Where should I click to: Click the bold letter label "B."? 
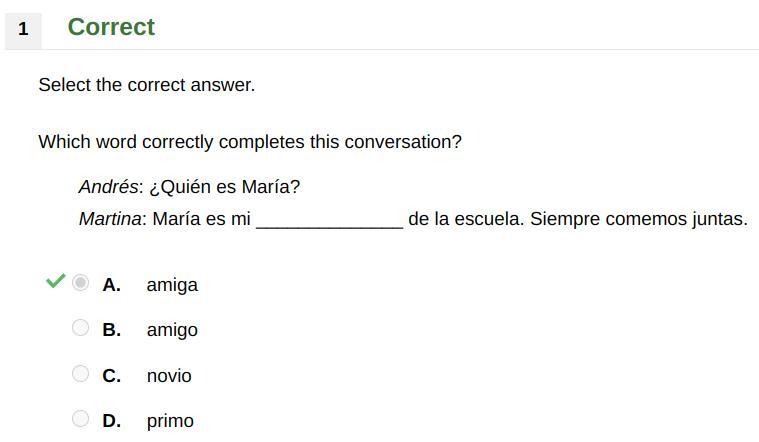coord(112,330)
